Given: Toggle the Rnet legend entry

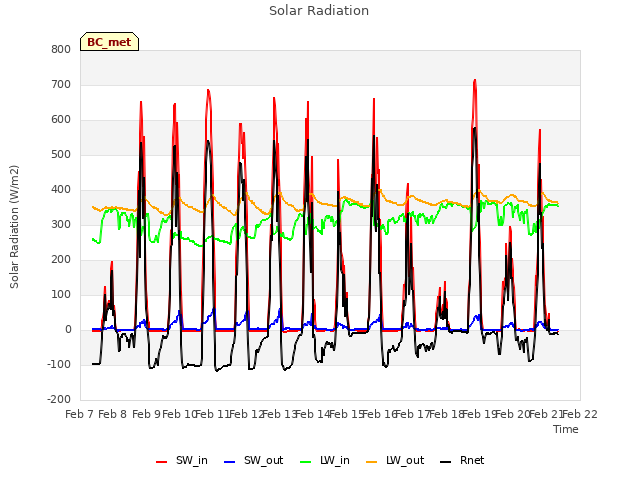Looking at the screenshot, I should point(462,460).
